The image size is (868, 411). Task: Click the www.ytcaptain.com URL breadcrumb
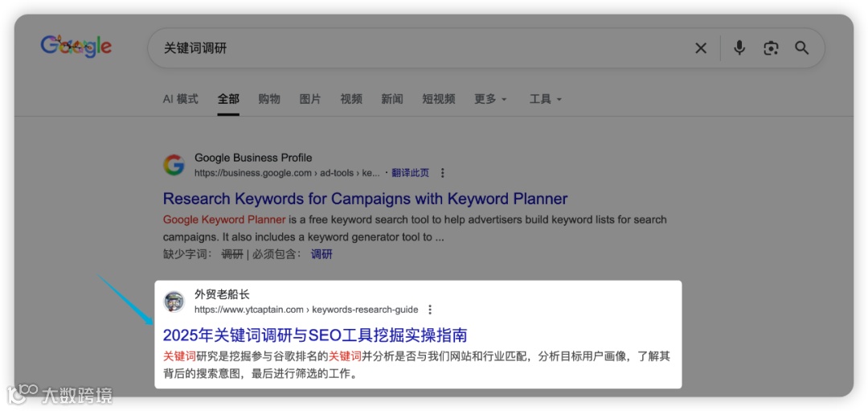(306, 310)
